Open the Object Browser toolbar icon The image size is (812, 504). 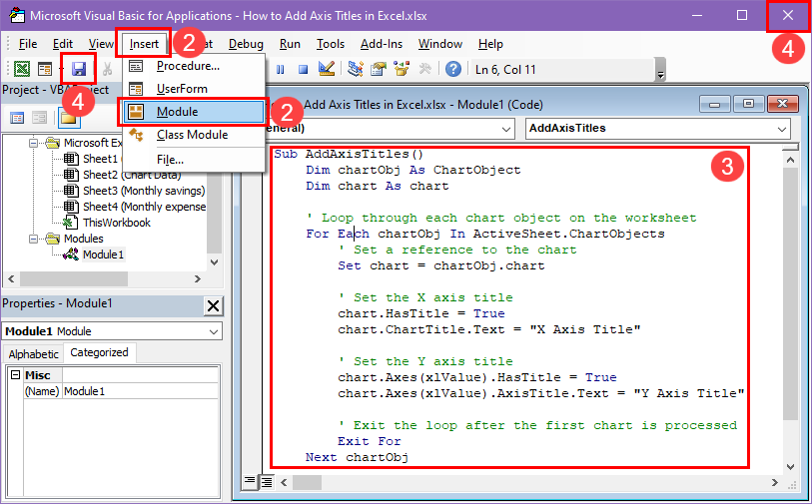click(402, 69)
